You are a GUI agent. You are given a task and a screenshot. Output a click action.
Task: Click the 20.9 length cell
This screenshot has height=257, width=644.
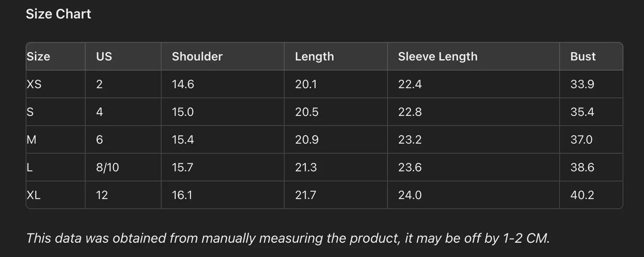coord(307,140)
